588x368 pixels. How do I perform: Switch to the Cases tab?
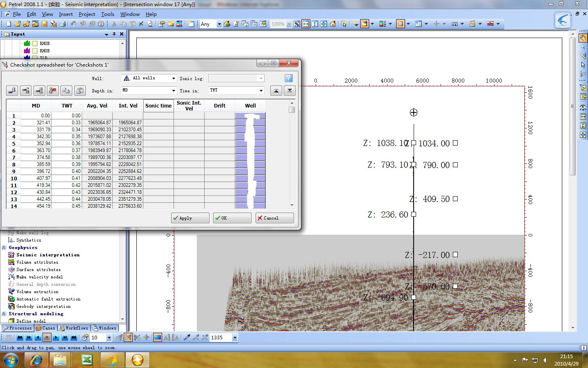[x=45, y=328]
